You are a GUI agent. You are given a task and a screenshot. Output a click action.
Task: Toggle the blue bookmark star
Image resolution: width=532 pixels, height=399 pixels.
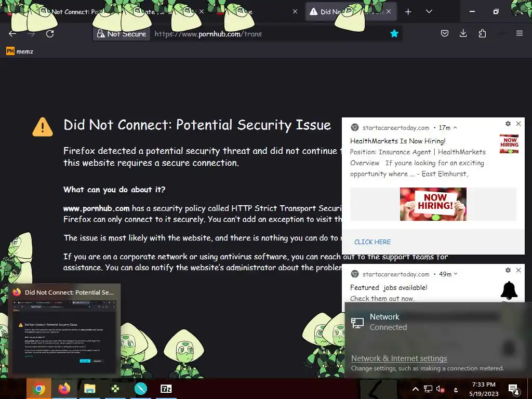(394, 33)
